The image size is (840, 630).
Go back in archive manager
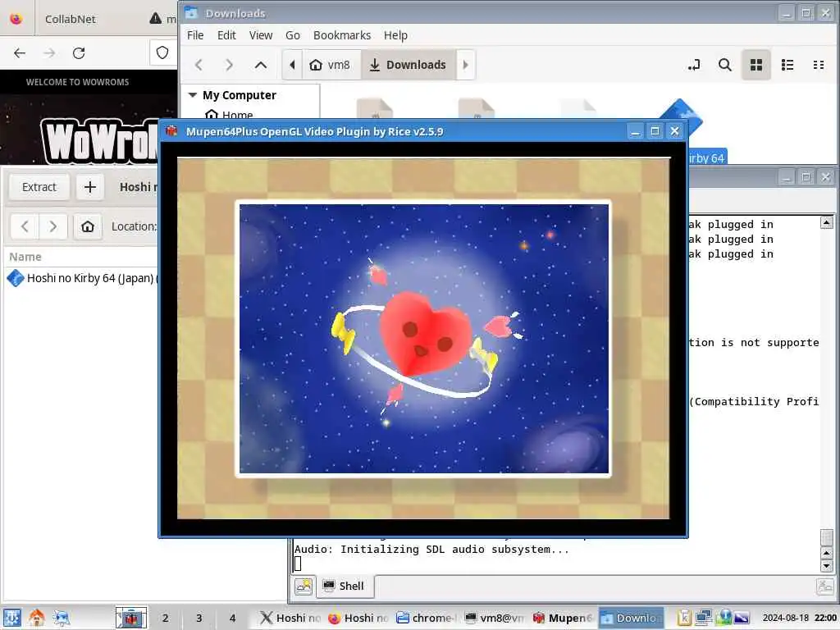point(25,226)
